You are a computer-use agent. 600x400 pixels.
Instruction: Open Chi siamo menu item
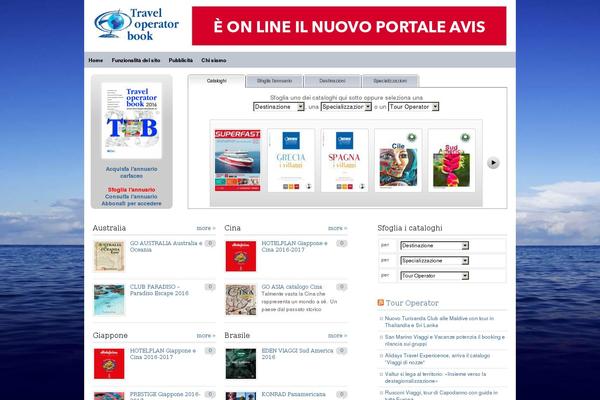[x=214, y=60]
